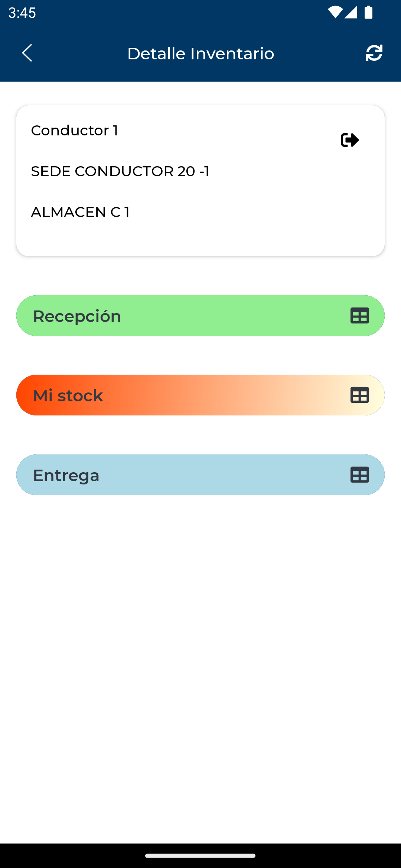Tap the battery status icon
The width and height of the screenshot is (401, 868).
point(368,12)
